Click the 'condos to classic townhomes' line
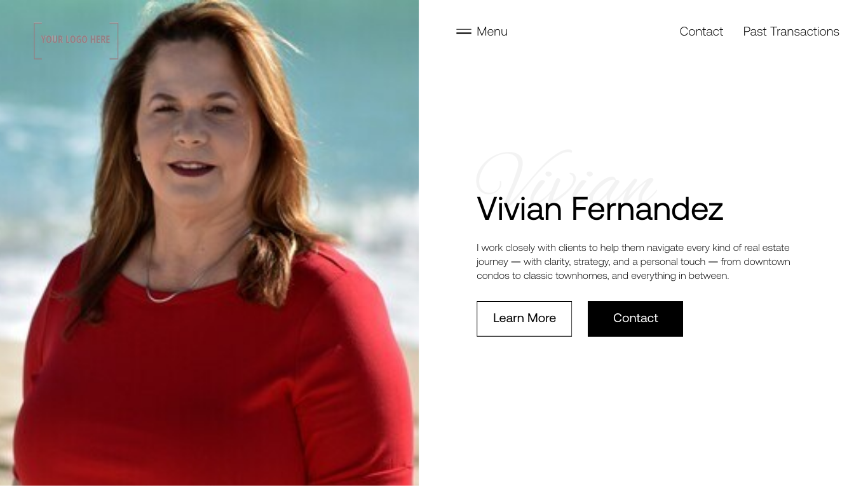Image resolution: width=868 pixels, height=488 pixels. [602, 276]
